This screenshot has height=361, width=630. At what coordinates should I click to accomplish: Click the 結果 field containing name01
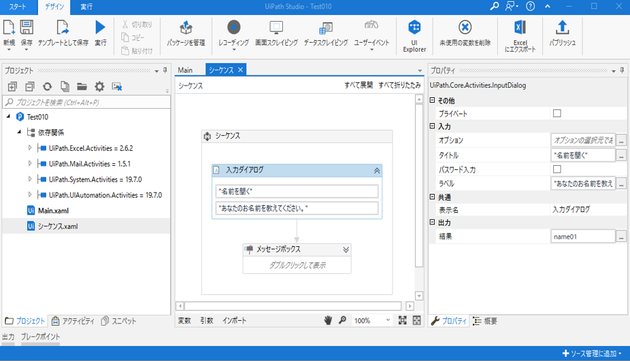(583, 236)
